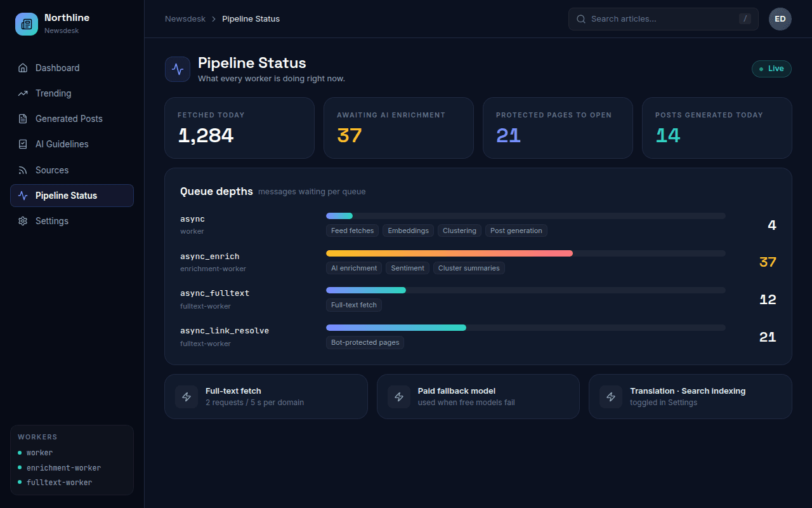Image resolution: width=812 pixels, height=508 pixels.
Task: Click the Fetched Today 1,284 card
Action: coord(239,128)
